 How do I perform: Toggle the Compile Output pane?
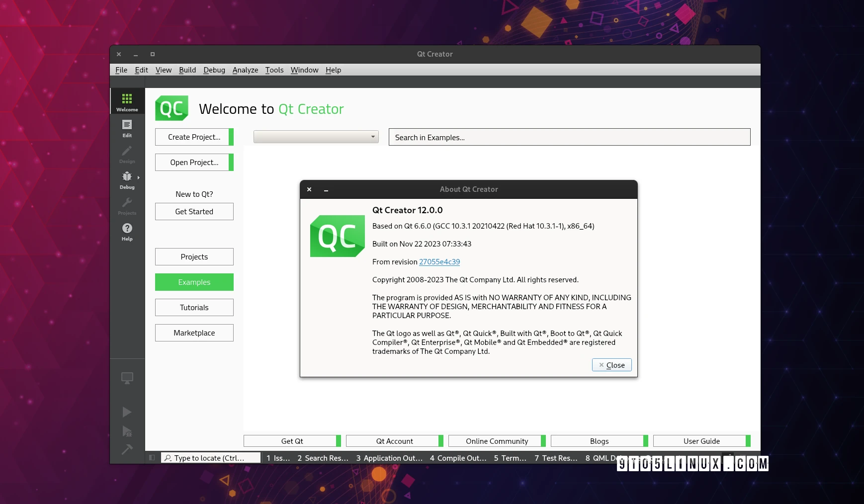pos(457,458)
